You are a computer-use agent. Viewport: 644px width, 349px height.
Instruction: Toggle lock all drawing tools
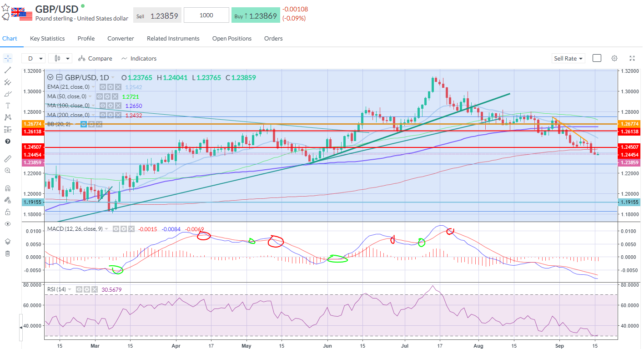click(x=7, y=212)
